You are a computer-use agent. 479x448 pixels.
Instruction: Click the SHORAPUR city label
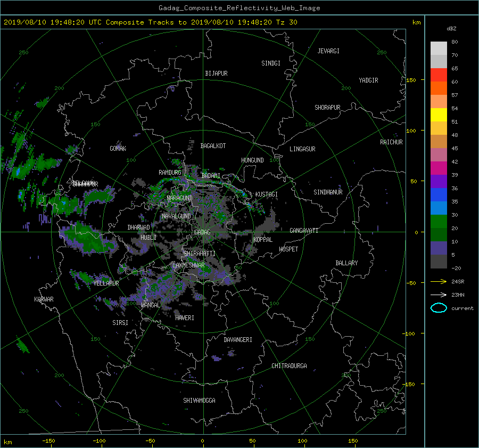[x=327, y=108]
